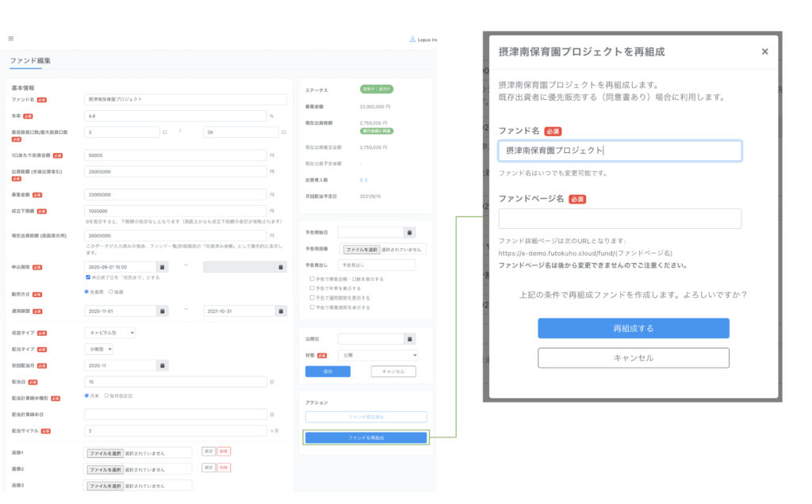Click the ファンドページ名 input field
The height and width of the screenshot is (504, 812).
619,219
